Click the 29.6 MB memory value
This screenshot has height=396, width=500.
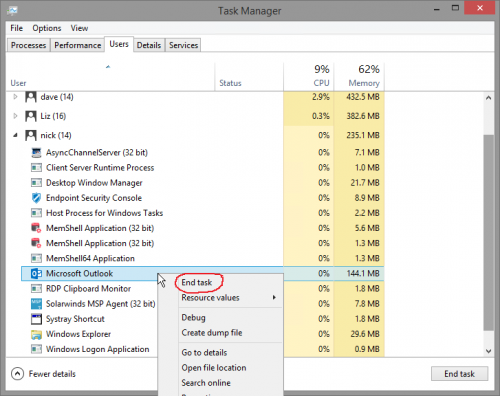[x=365, y=334]
